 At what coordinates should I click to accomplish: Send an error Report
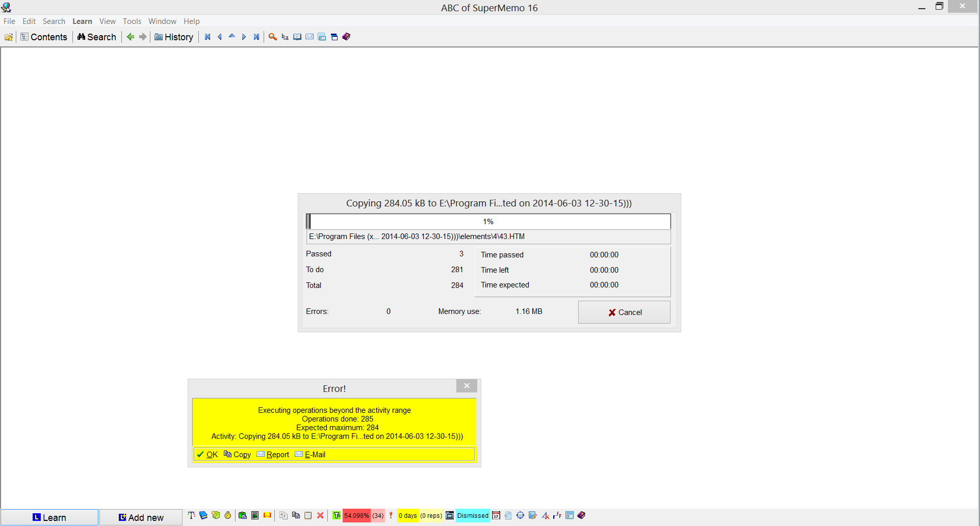(x=273, y=455)
